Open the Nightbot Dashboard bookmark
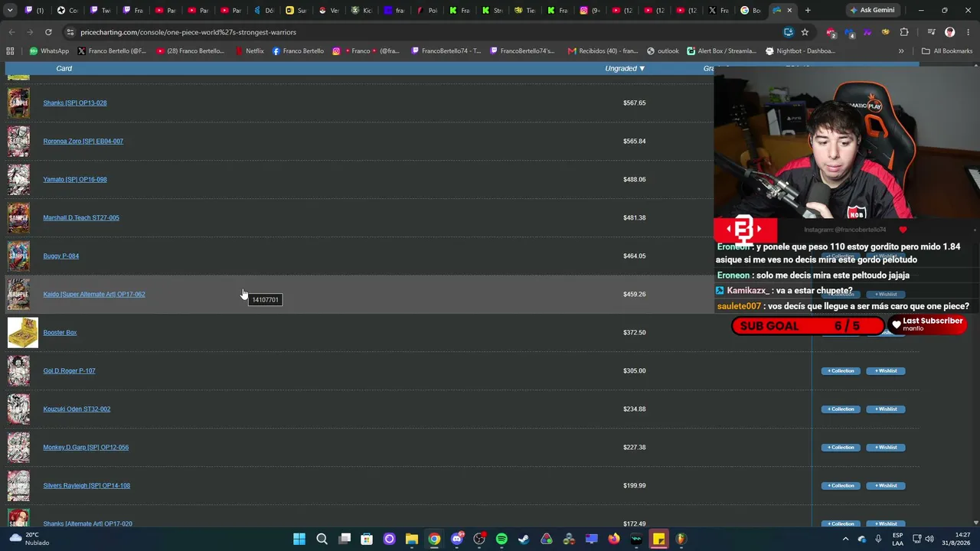 800,51
